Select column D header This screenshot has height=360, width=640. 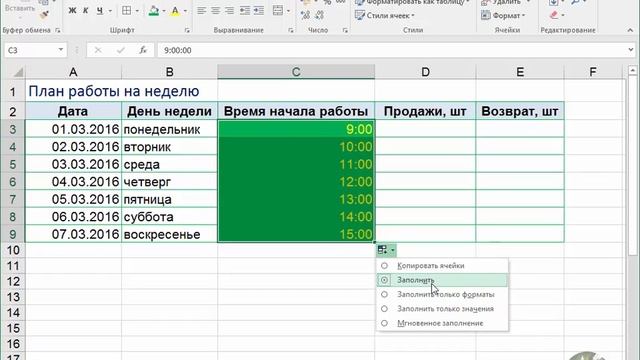(425, 72)
